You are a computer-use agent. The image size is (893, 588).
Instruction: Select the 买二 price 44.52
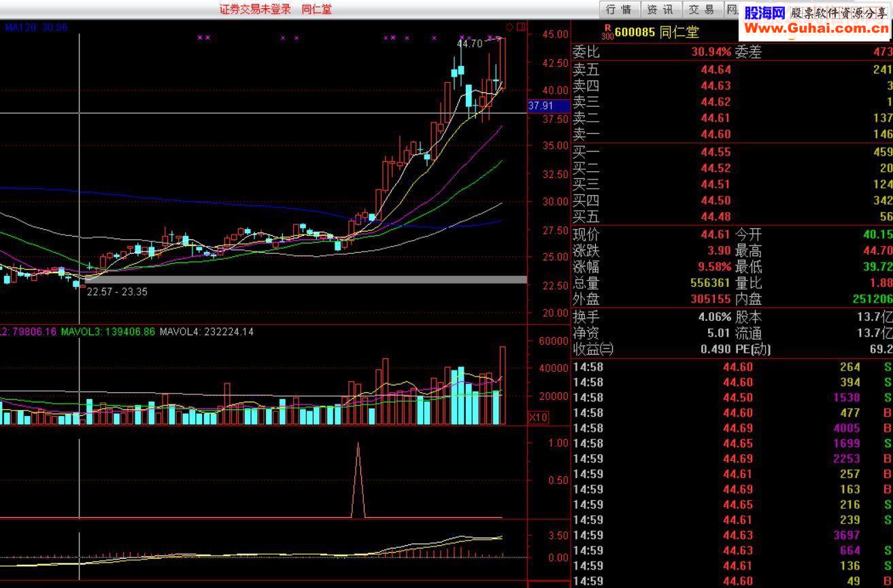tap(715, 168)
